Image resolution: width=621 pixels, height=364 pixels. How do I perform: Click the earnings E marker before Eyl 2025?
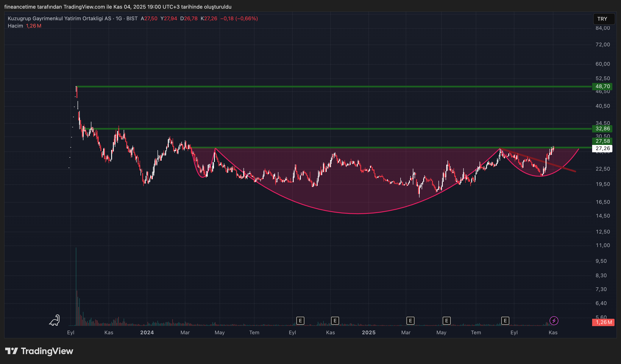(x=505, y=321)
